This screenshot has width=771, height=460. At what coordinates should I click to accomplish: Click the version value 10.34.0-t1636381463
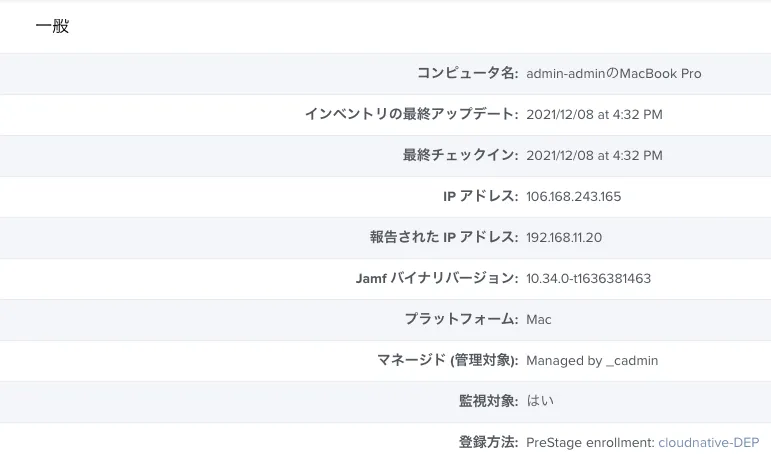pyautogui.click(x=588, y=279)
